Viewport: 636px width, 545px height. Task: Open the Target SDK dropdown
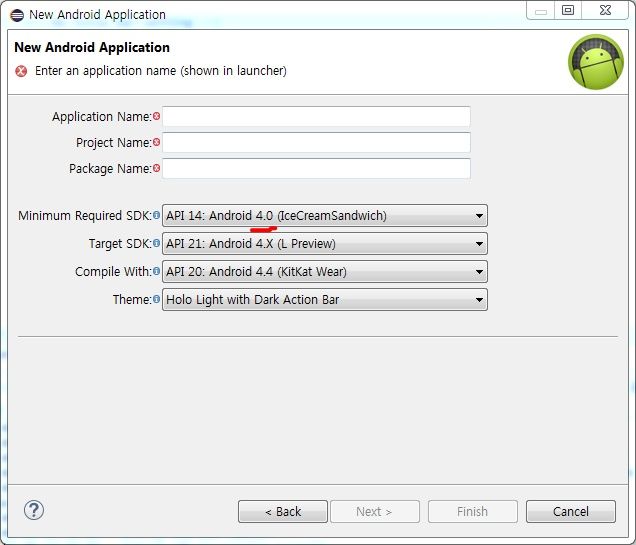[x=325, y=243]
